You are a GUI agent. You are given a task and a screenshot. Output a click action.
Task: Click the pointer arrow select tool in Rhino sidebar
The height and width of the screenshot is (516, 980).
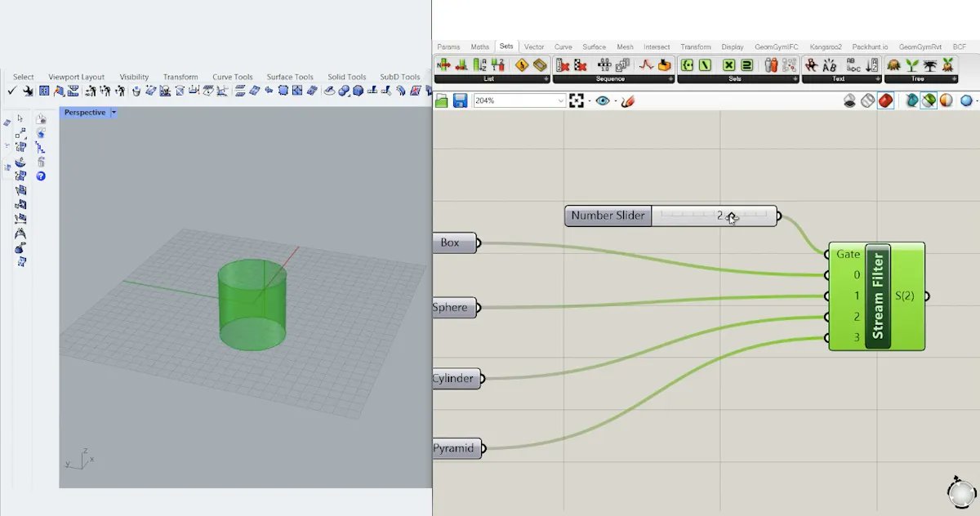(20, 118)
